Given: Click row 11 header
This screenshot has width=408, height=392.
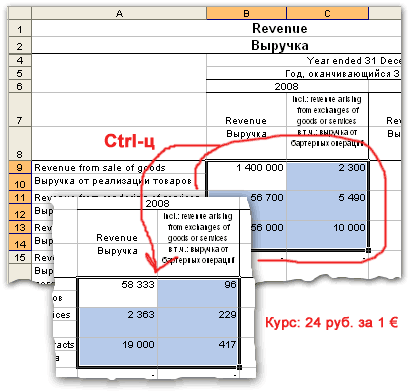Looking at the screenshot, I should [x=20, y=197].
